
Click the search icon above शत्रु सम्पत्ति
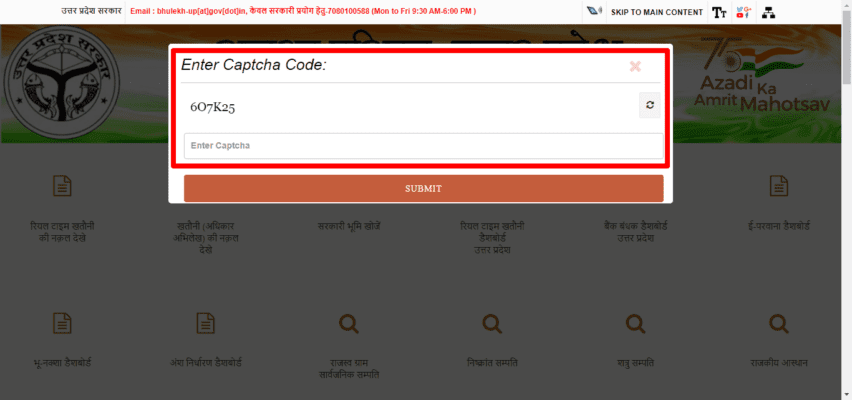point(635,324)
